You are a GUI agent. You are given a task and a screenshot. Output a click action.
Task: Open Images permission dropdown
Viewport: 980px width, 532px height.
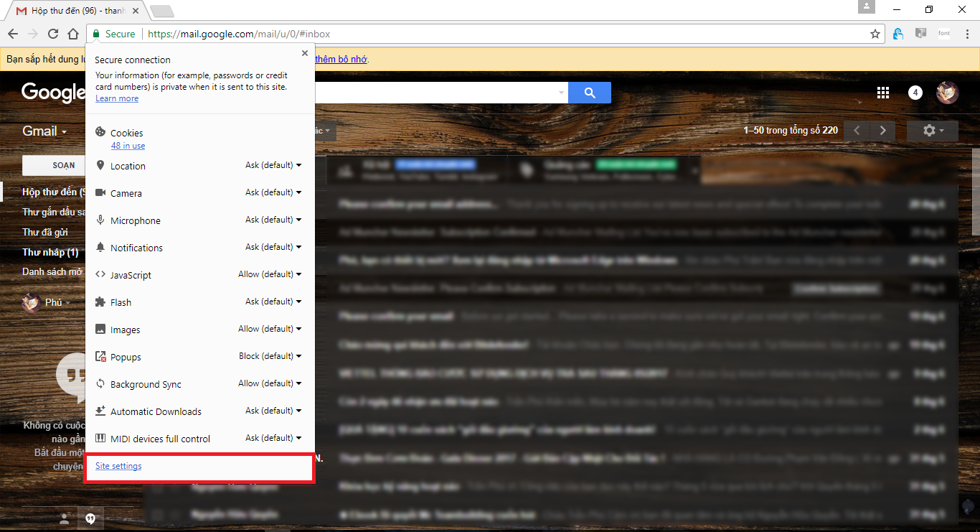coord(270,329)
